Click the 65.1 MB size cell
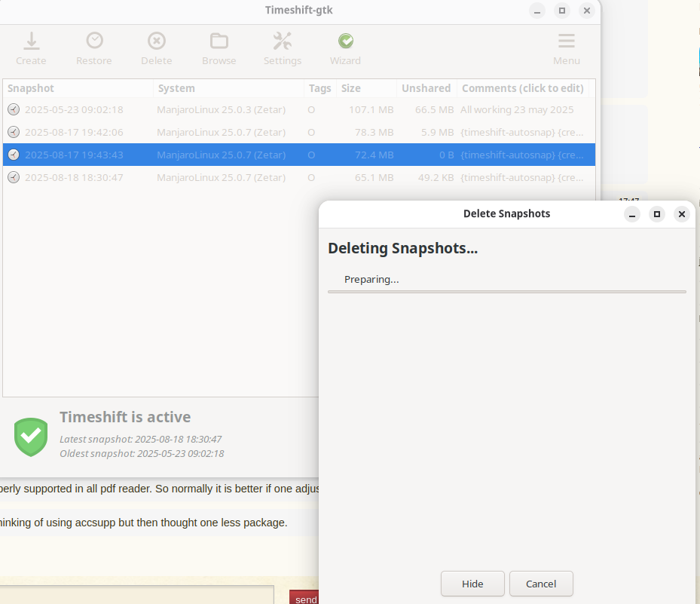 pos(374,177)
